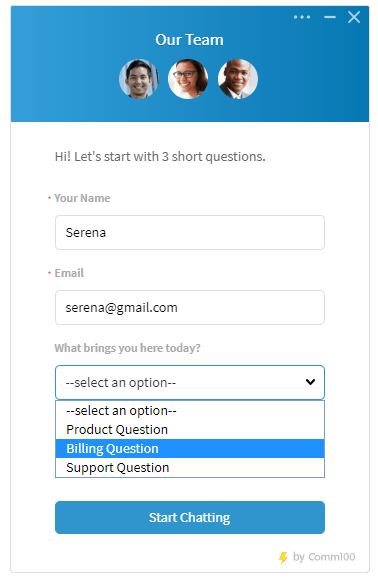Close the chat widget
Screen dimensions: 378x579
354,17
